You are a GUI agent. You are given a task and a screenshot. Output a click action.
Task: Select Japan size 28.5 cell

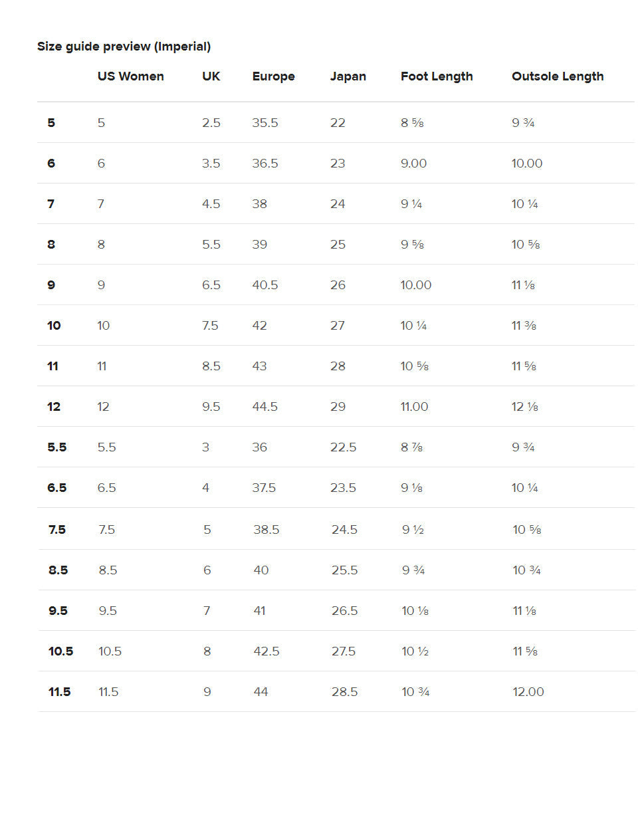pyautogui.click(x=344, y=692)
